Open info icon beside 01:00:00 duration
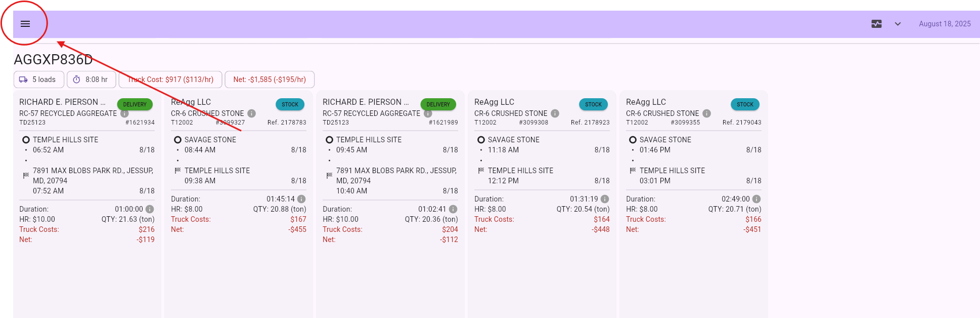Viewport: 980px width, 318px height. (150, 209)
